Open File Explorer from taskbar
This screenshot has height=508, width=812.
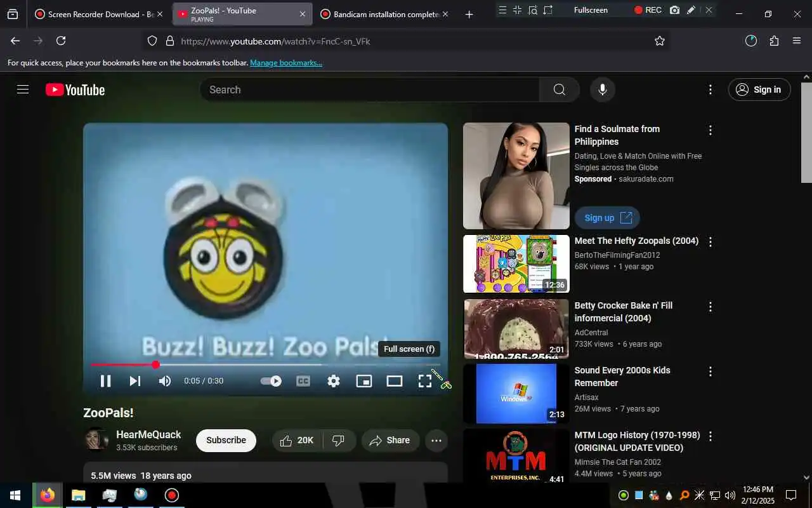(78, 495)
